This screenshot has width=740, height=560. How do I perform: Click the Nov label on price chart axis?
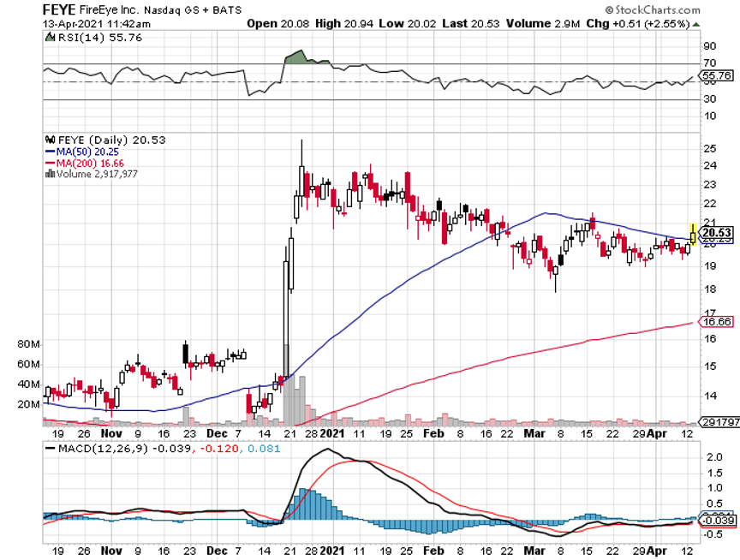click(x=111, y=433)
